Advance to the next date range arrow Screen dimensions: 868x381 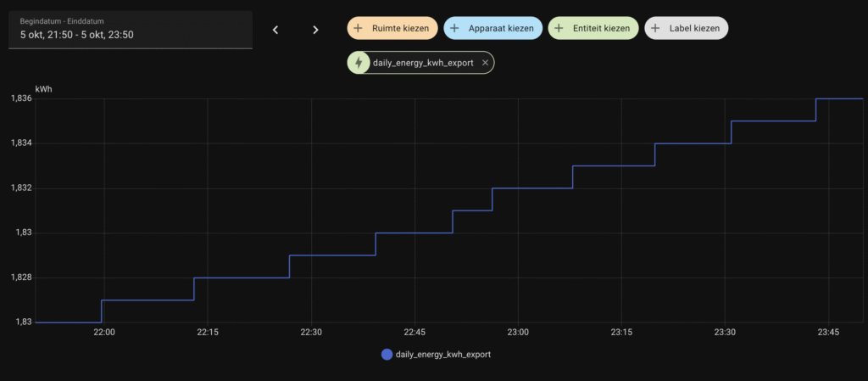click(x=315, y=30)
